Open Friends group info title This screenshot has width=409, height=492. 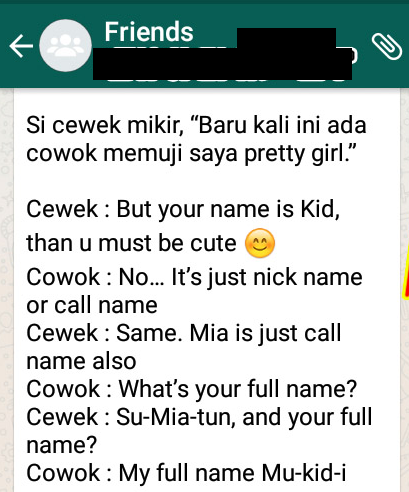point(149,32)
